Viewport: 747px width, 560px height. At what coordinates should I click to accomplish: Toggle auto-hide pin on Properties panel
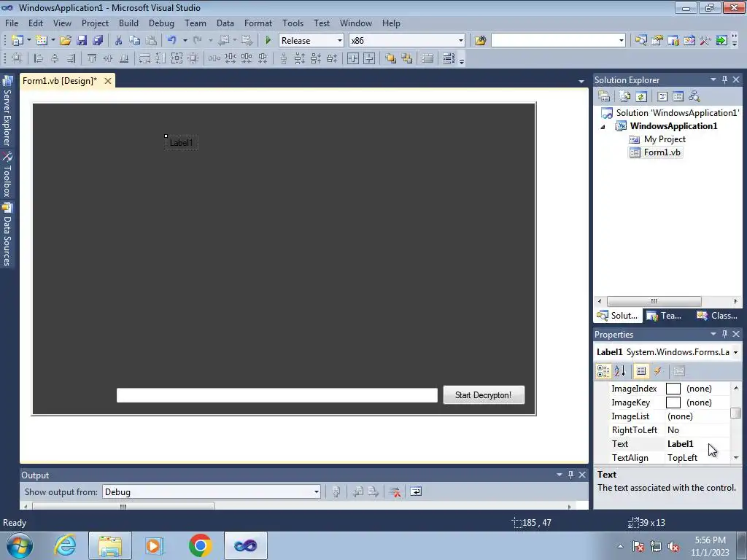724,334
